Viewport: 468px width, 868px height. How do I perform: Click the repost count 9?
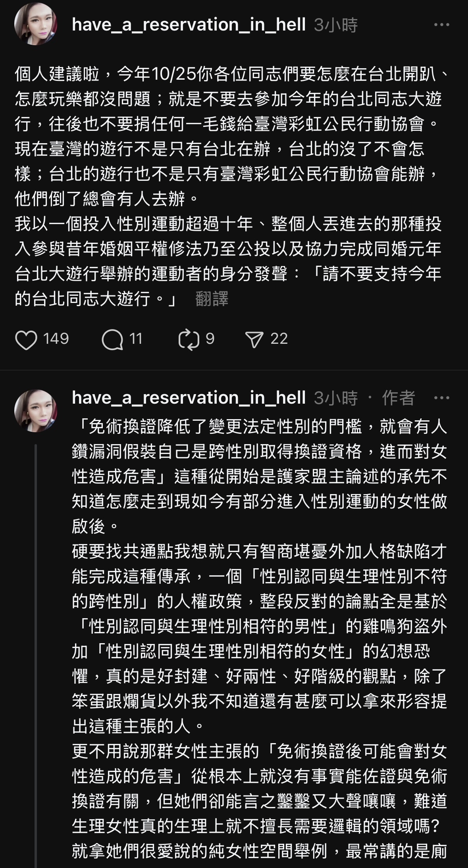tap(210, 339)
